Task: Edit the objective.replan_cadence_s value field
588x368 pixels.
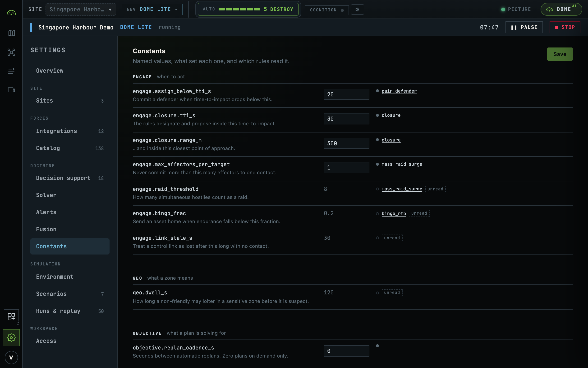Action: 346,351
